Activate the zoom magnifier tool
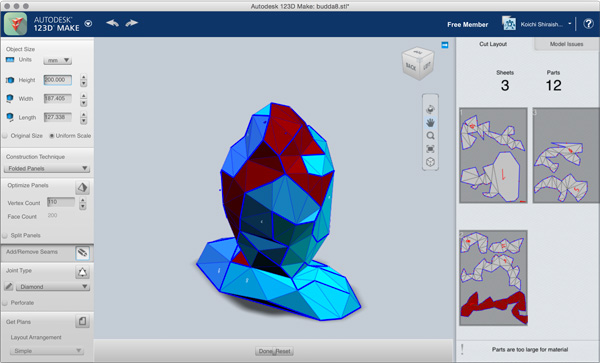Image resolution: width=600 pixels, height=363 pixels. pos(430,136)
